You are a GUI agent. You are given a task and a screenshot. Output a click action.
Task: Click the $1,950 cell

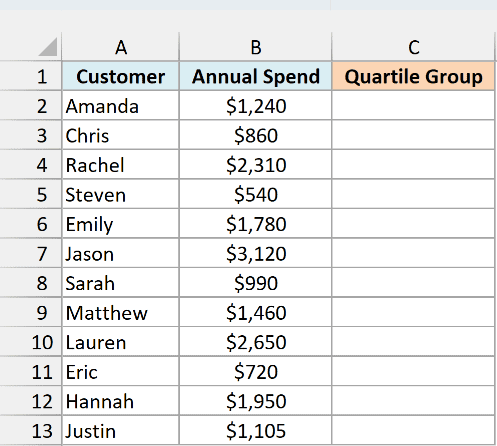(x=255, y=401)
